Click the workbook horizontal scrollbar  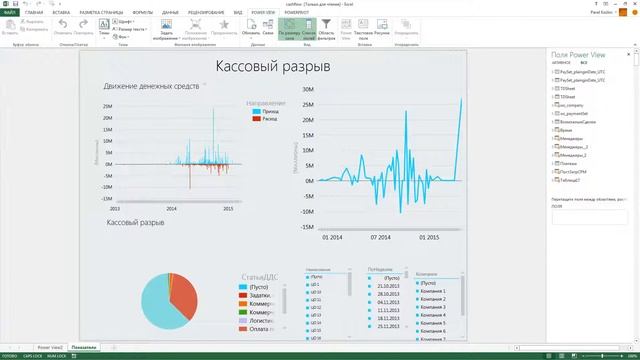pyautogui.click(x=573, y=348)
